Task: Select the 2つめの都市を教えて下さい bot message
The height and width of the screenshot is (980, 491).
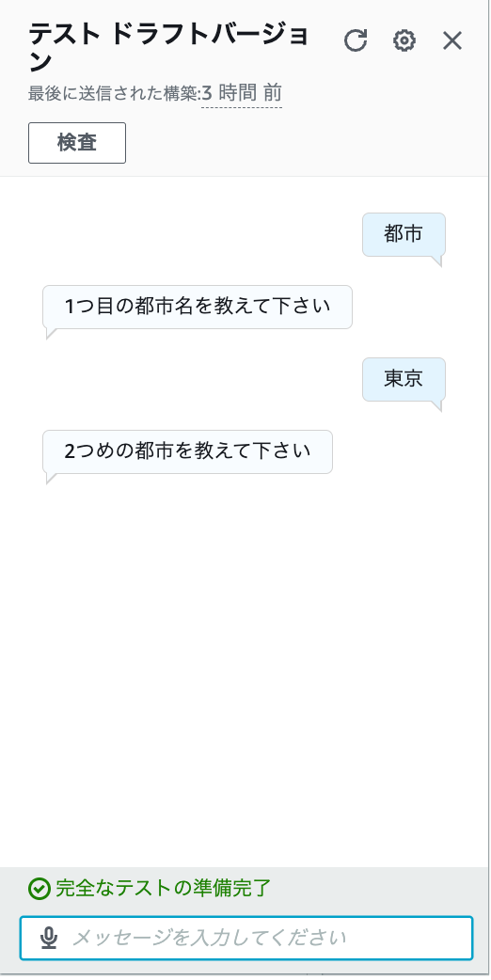Action: pyautogui.click(x=187, y=451)
